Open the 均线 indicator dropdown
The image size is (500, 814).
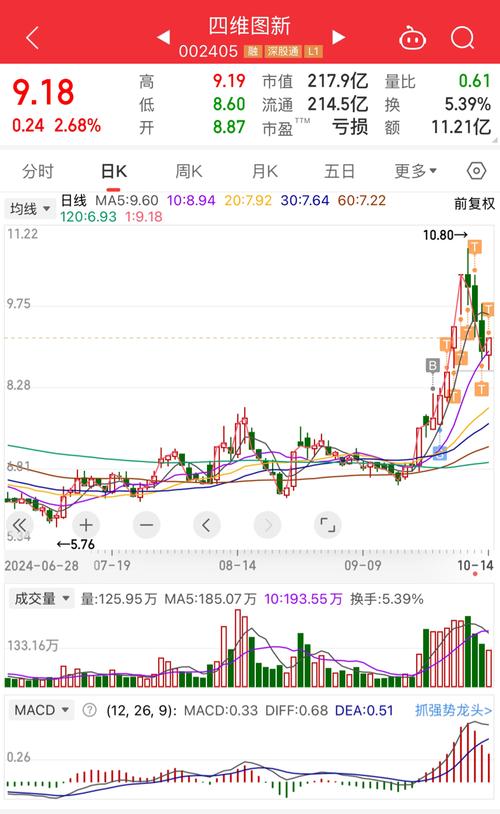(x=30, y=209)
